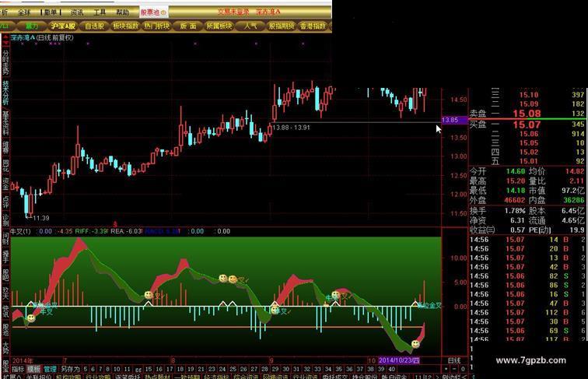Open the 资讯 menu
The image size is (588, 379).
[77, 12]
